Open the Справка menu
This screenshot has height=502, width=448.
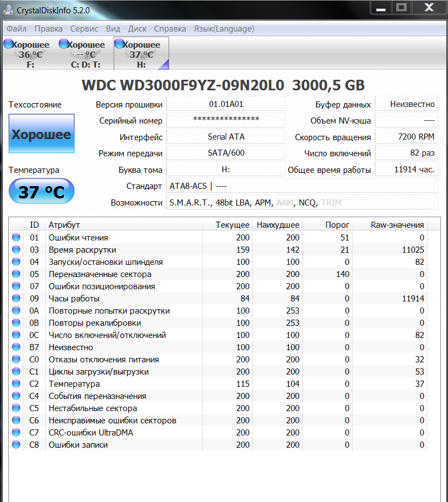point(170,29)
